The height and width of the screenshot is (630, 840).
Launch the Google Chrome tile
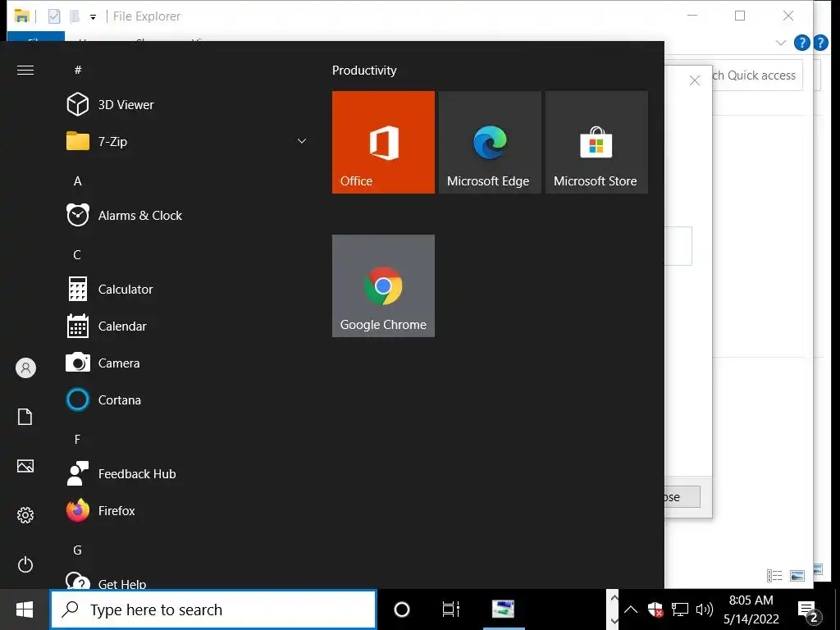pyautogui.click(x=383, y=285)
